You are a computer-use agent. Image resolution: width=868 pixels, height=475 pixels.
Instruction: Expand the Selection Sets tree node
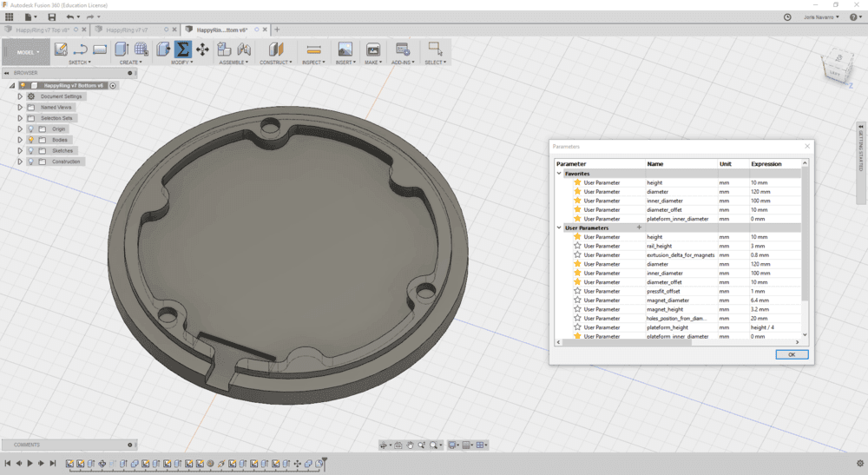[x=20, y=118]
